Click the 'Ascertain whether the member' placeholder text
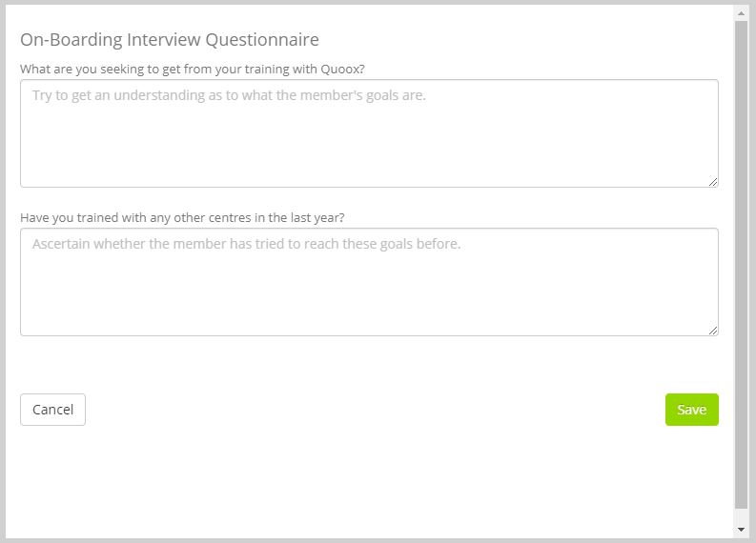The width and height of the screenshot is (756, 543). [x=246, y=244]
